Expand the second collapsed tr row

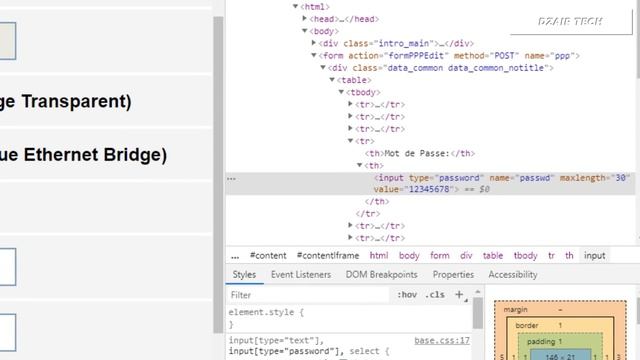[350, 116]
